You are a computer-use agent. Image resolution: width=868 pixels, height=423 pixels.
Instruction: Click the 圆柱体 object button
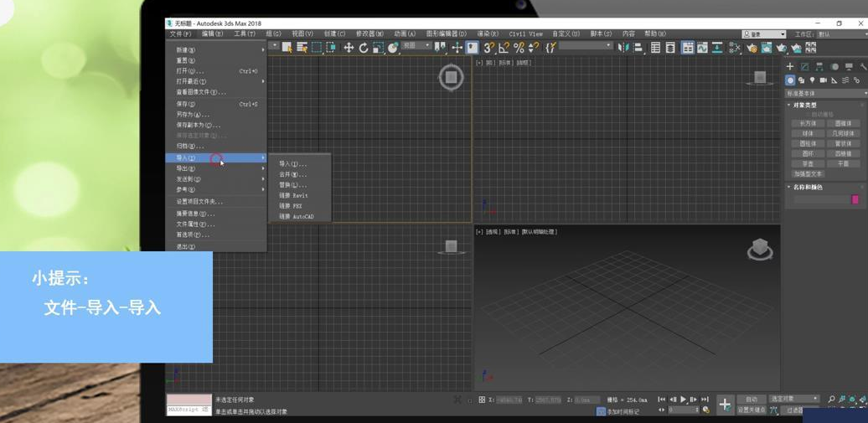(808, 143)
